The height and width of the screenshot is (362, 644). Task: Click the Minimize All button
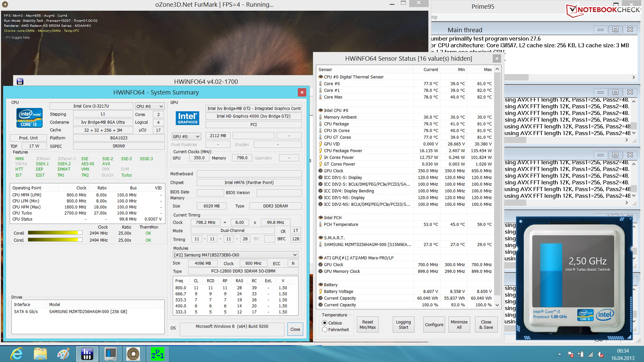click(459, 324)
